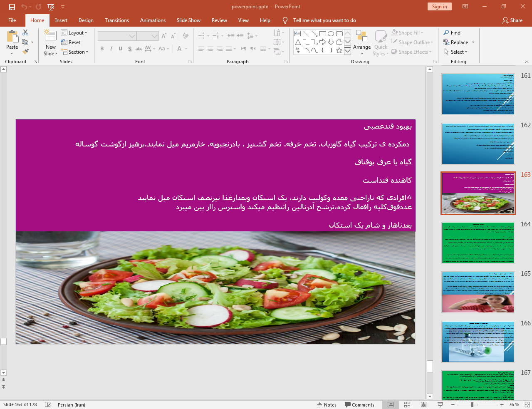Toggle Italic formatting
This screenshot has width=532, height=409.
[111, 49]
